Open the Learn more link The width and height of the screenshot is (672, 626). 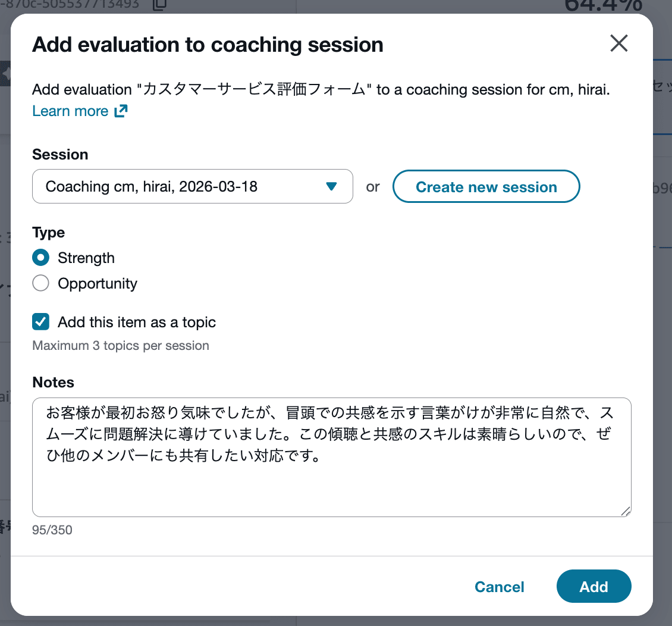pos(70,111)
